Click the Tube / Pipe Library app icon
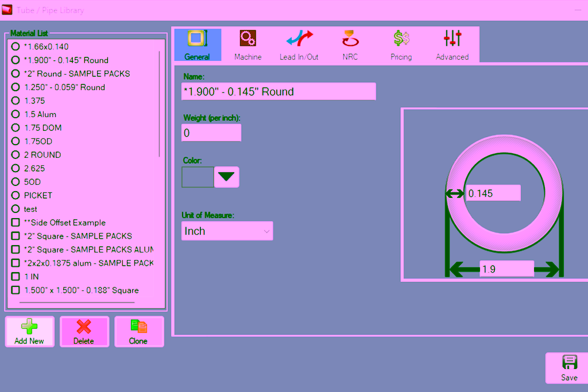The image size is (588, 392). click(7, 10)
